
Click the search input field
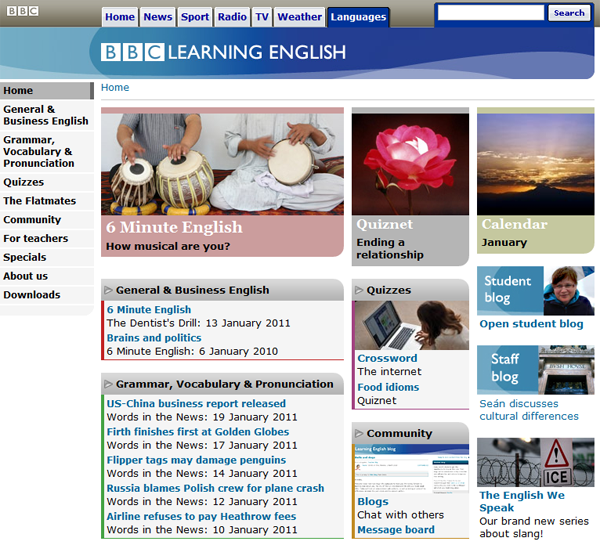click(491, 13)
